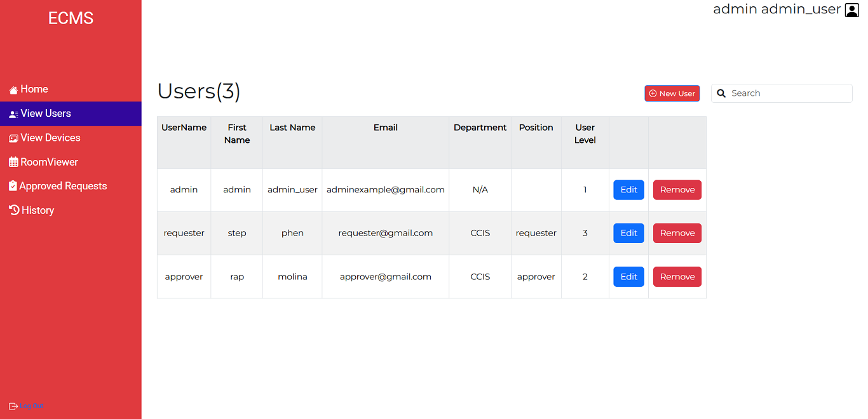
Task: Click user level 3 cell
Action: click(585, 233)
